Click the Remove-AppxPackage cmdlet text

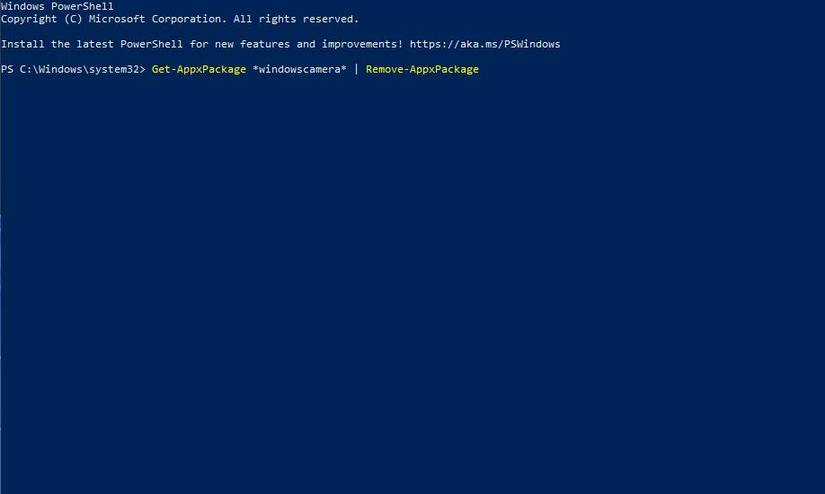coord(422,69)
